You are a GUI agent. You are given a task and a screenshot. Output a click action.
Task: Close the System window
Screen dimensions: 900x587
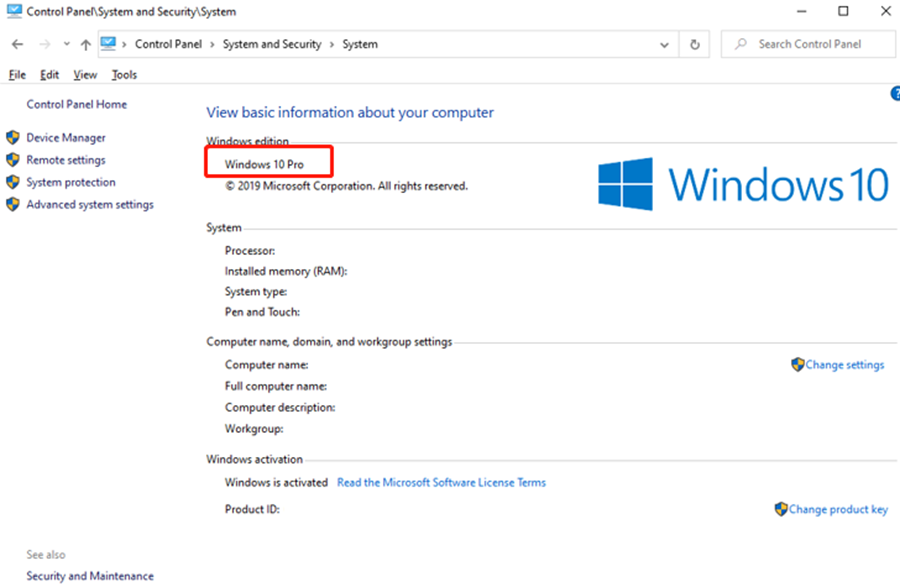886,11
